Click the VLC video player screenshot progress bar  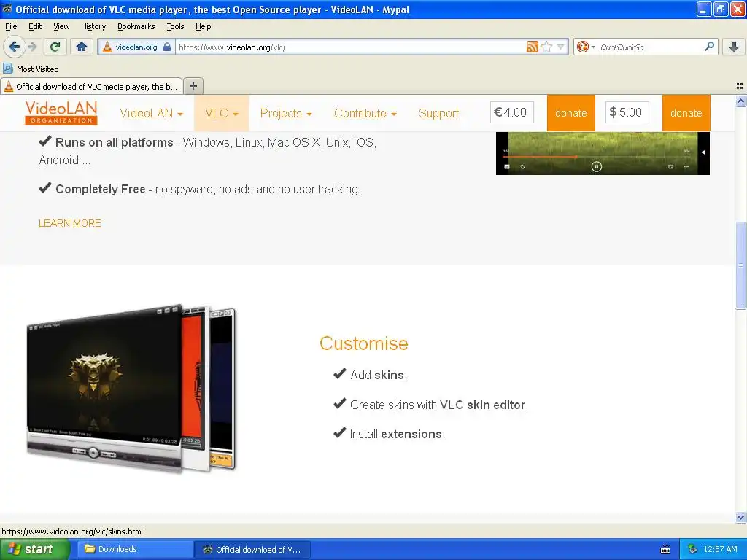(595, 156)
